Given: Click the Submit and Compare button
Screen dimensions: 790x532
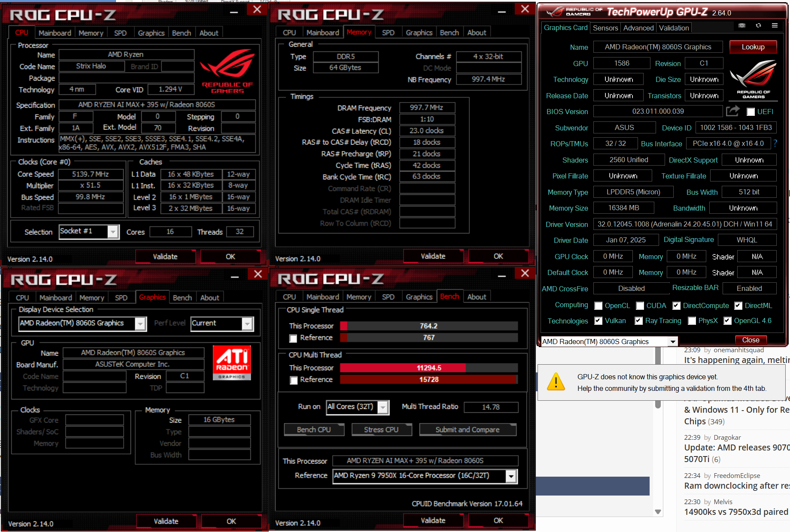Looking at the screenshot, I should (x=468, y=430).
